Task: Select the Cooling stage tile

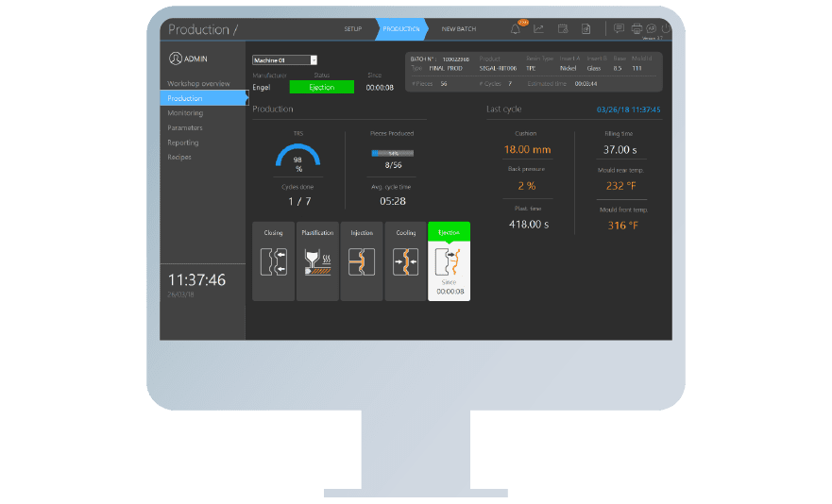Action: click(x=406, y=261)
